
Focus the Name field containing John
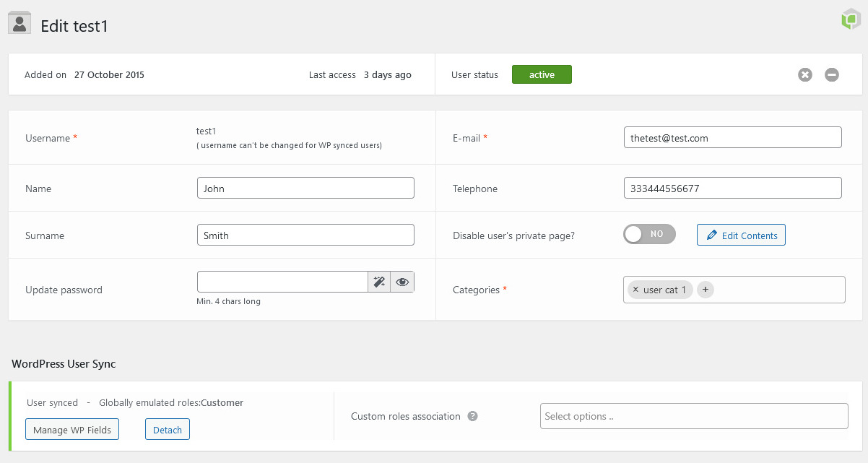tap(305, 188)
